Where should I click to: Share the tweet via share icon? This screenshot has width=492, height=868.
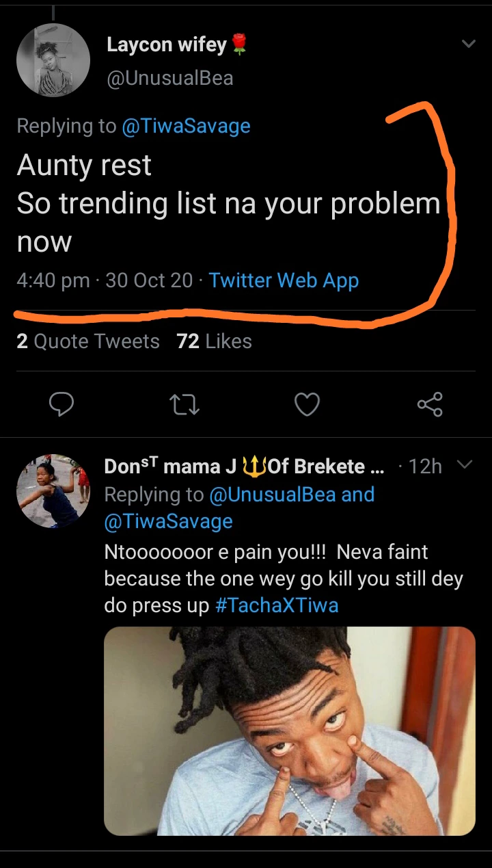point(430,405)
